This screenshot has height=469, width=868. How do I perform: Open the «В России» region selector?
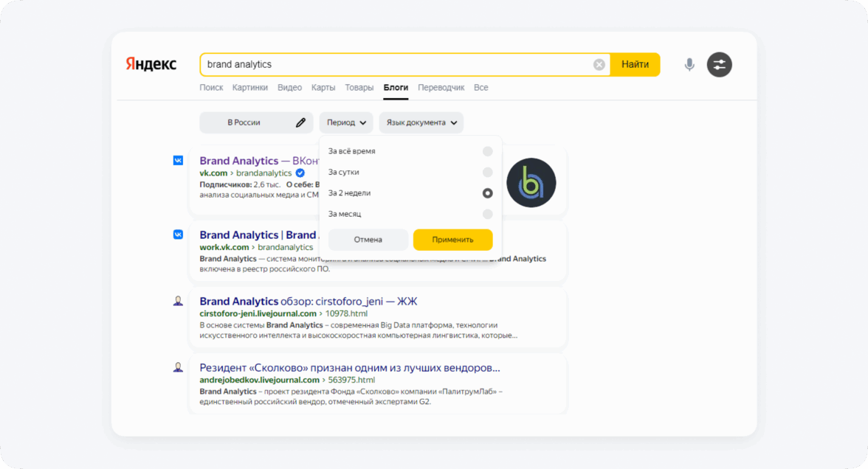coord(256,122)
